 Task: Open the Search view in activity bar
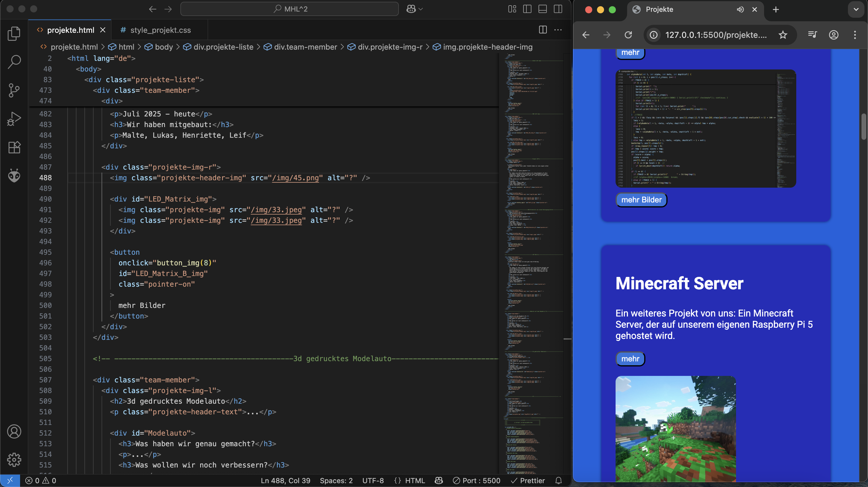click(14, 62)
